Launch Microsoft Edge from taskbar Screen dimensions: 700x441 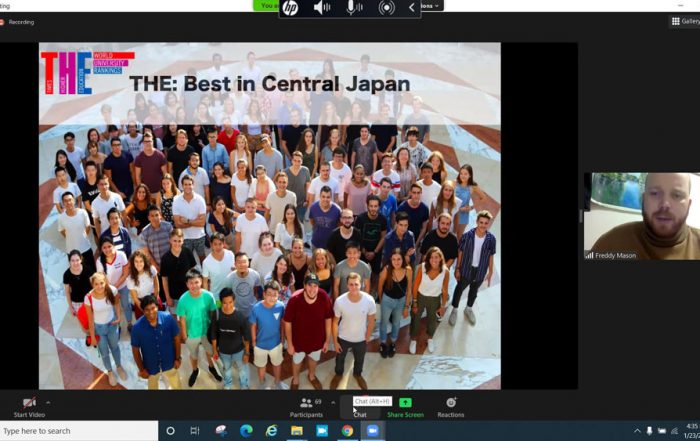pyautogui.click(x=246, y=431)
